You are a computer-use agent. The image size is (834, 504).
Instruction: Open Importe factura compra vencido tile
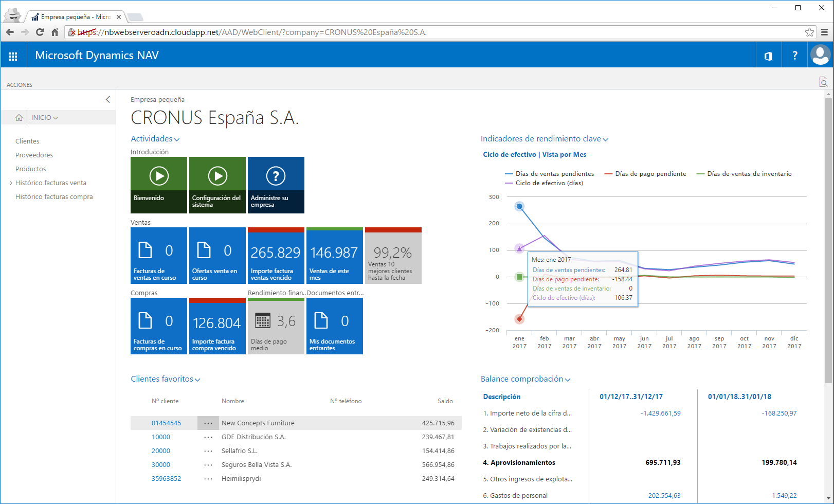[x=217, y=326]
